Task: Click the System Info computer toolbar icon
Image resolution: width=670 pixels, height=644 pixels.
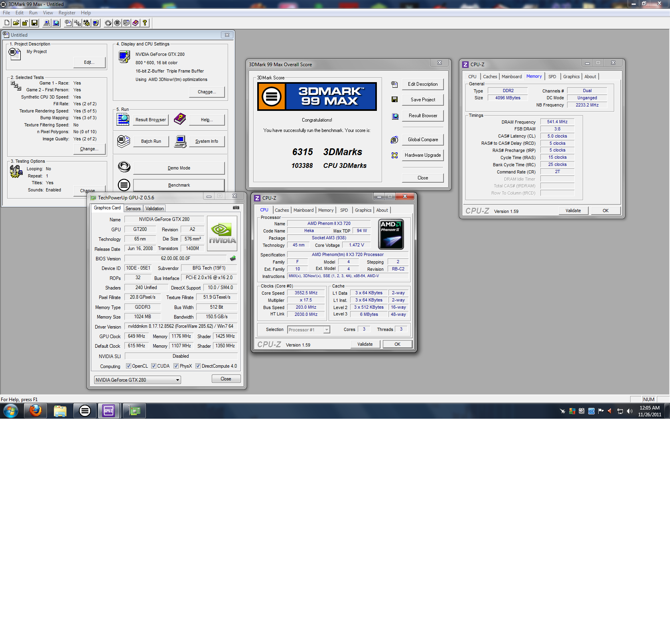Action: pyautogui.click(x=47, y=23)
